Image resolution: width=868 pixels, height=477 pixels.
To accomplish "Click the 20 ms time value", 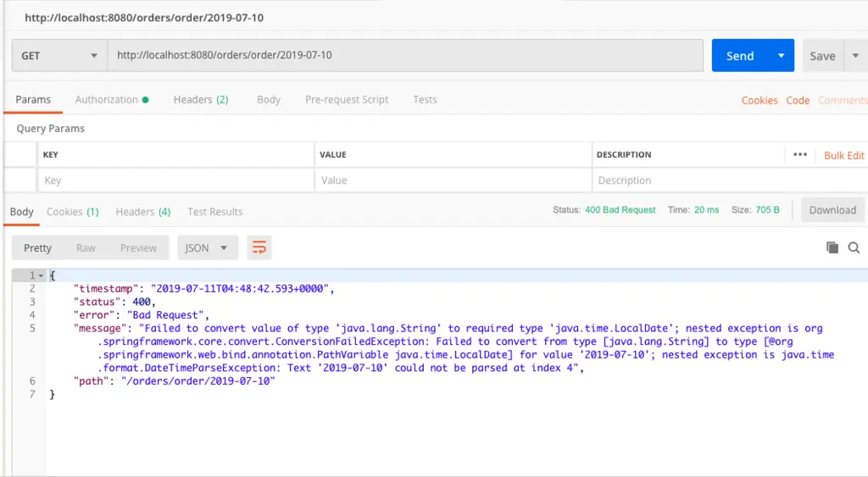I will [x=706, y=210].
